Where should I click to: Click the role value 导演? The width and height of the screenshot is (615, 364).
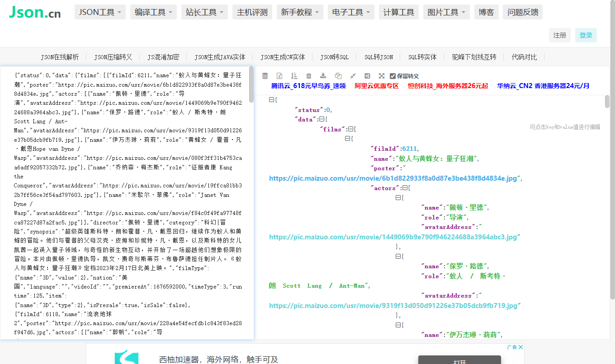(457, 218)
